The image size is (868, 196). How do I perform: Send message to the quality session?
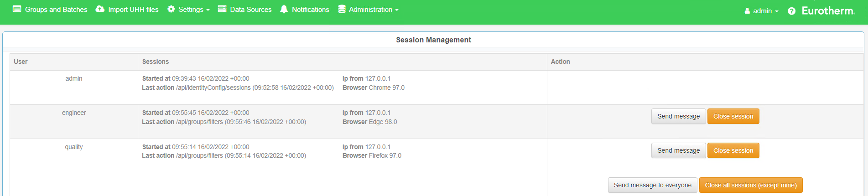point(678,150)
